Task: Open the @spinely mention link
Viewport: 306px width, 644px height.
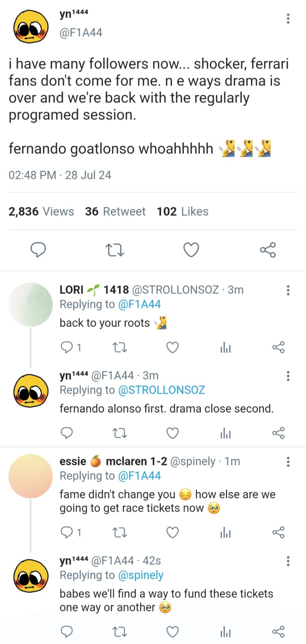Action: [x=141, y=575]
